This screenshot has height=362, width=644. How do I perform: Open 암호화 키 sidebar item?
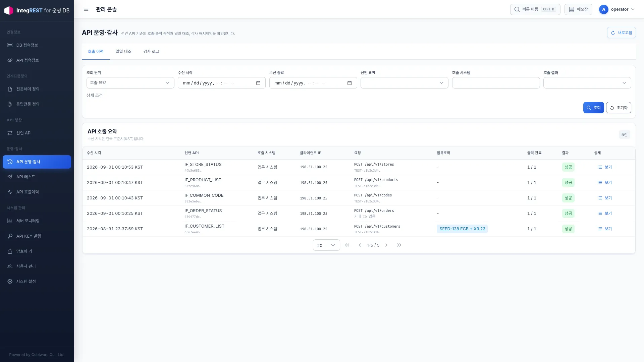tap(37, 251)
